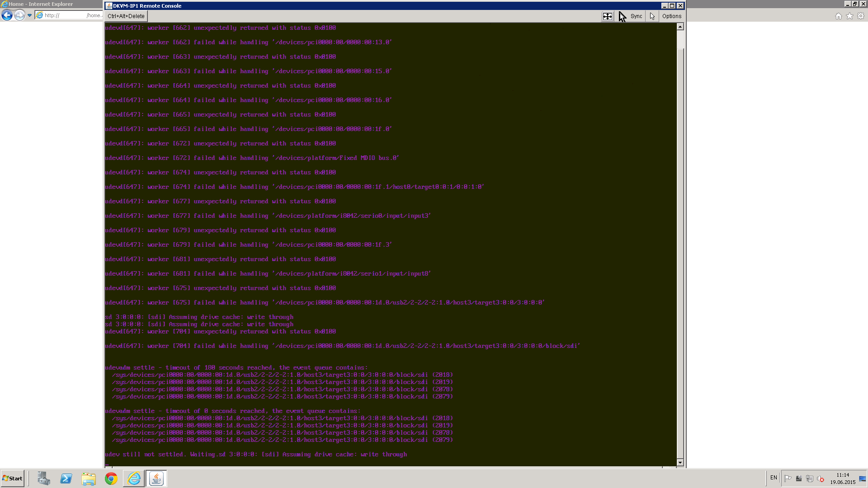Toggle single mouse cursor mode icon

[652, 16]
